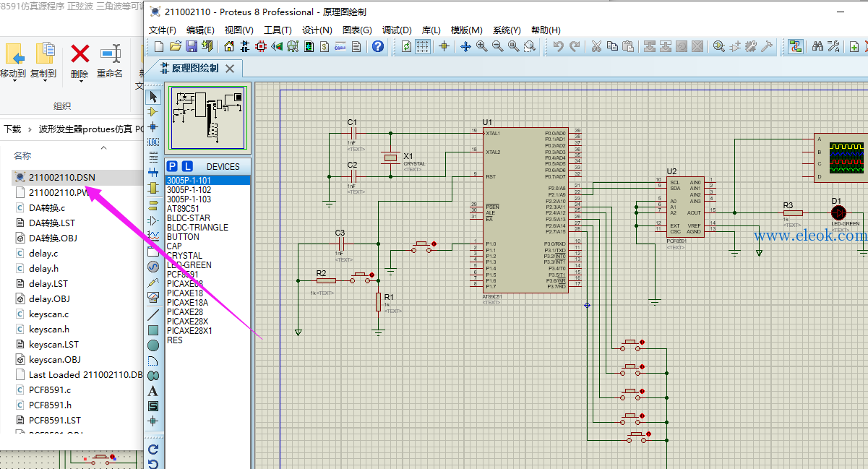This screenshot has height=469, width=868.
Task: Zoom to fit the whole sheet
Action: [x=514, y=47]
